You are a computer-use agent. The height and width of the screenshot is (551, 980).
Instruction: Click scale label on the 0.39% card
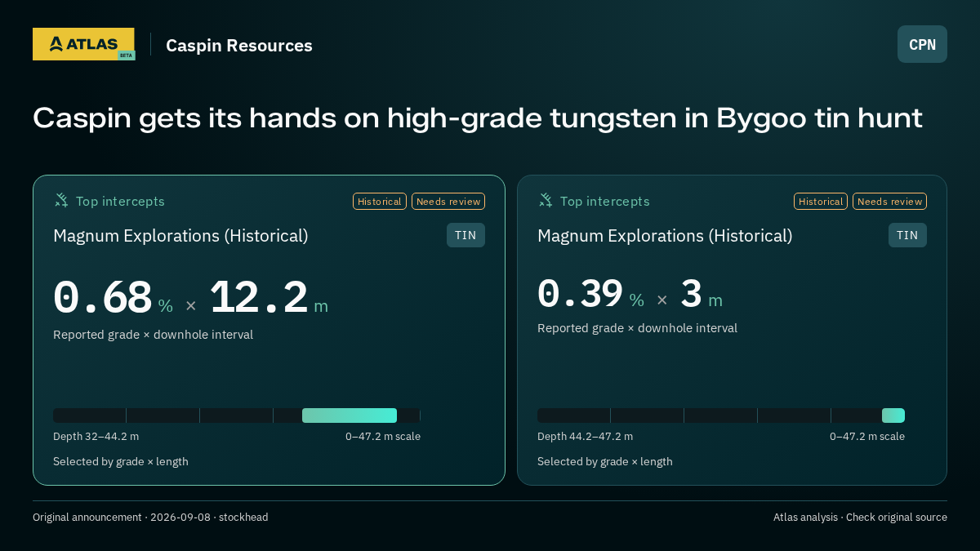(867, 437)
